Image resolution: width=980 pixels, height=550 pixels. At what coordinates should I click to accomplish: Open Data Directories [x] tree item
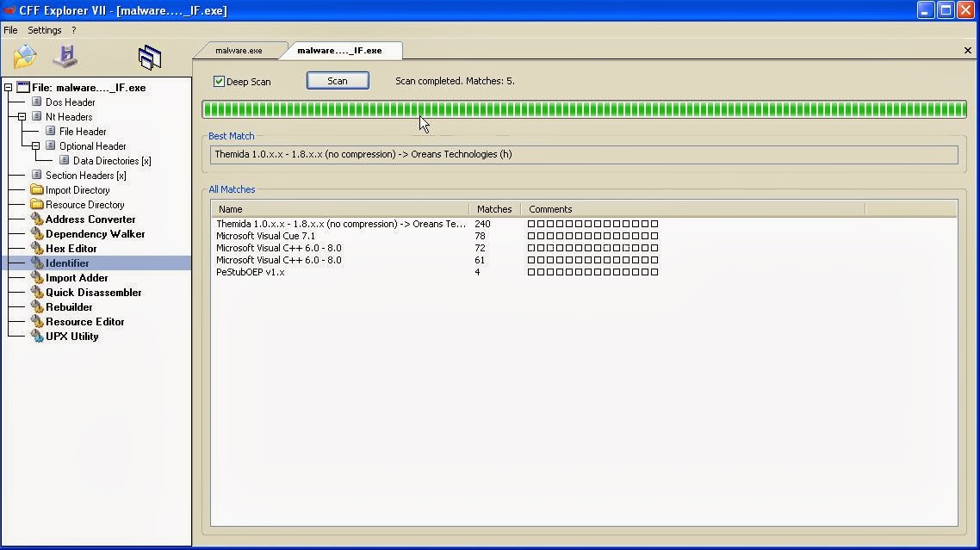pyautogui.click(x=112, y=161)
